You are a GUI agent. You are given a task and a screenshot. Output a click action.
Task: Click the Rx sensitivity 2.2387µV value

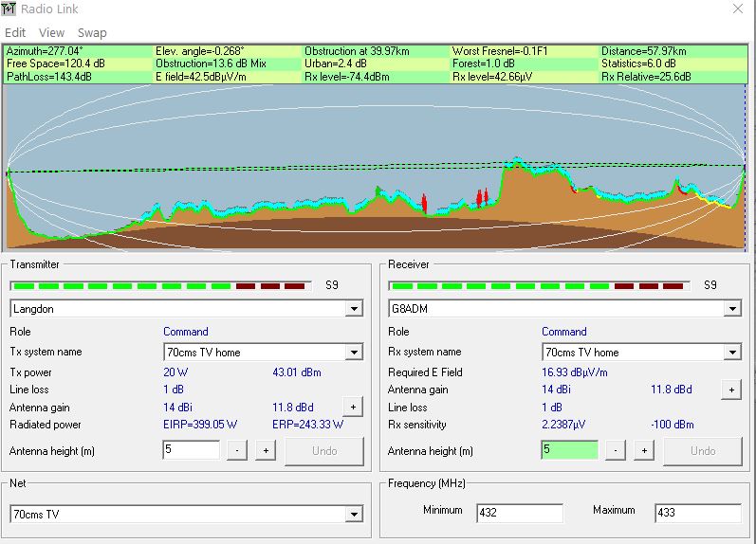click(563, 425)
